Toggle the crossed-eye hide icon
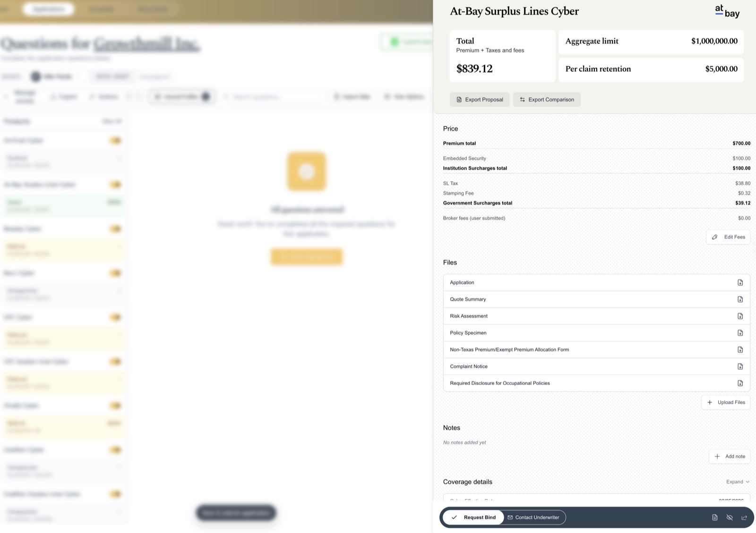This screenshot has width=756, height=533. tap(730, 517)
